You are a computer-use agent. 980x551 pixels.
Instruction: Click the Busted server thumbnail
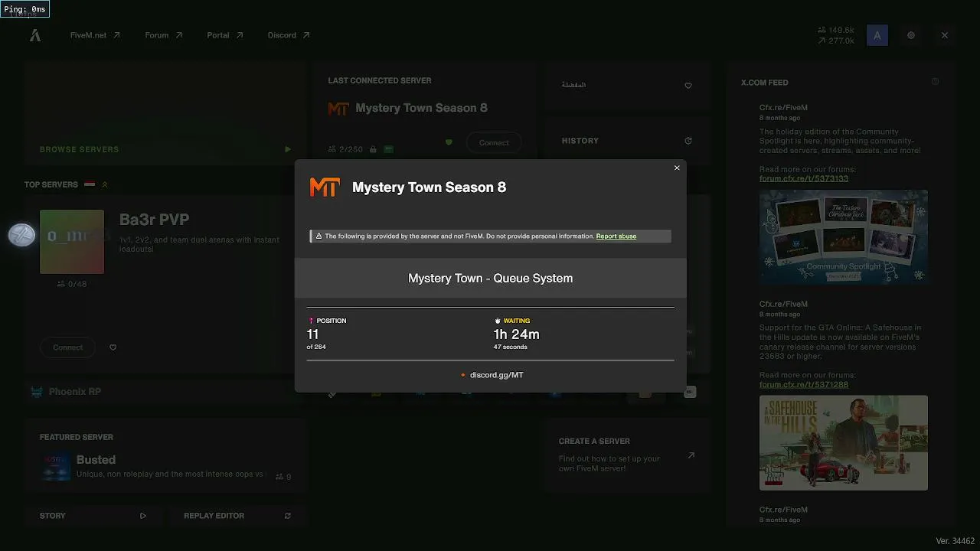(x=56, y=466)
